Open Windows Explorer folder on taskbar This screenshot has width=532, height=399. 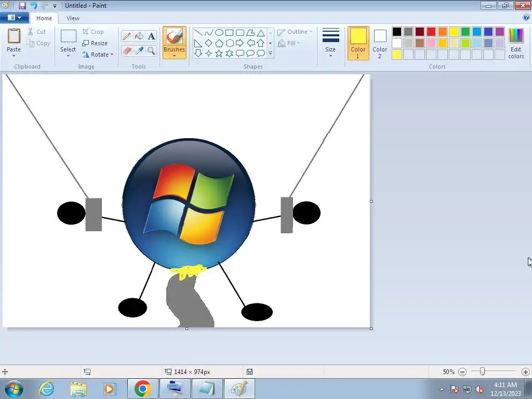coord(78,389)
